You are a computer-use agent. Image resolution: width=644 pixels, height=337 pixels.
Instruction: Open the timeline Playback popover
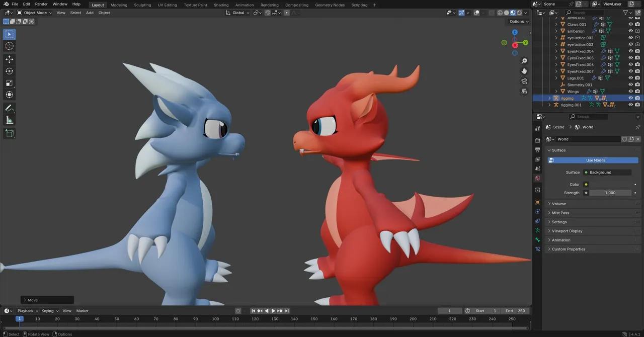click(28, 311)
